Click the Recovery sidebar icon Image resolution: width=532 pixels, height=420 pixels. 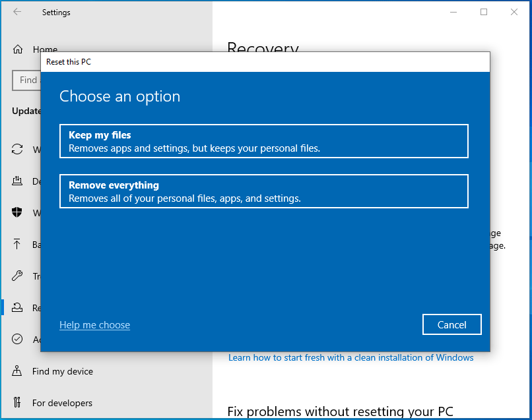coord(17,307)
